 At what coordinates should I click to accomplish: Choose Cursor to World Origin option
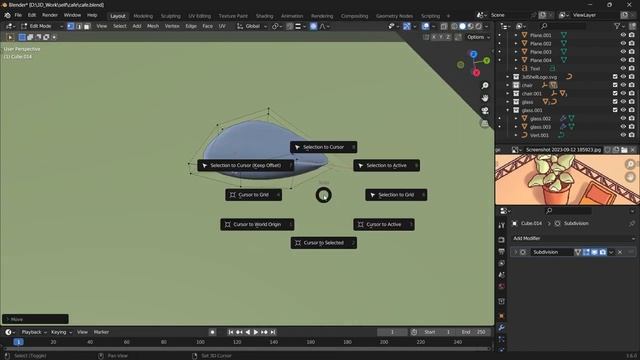(257, 224)
